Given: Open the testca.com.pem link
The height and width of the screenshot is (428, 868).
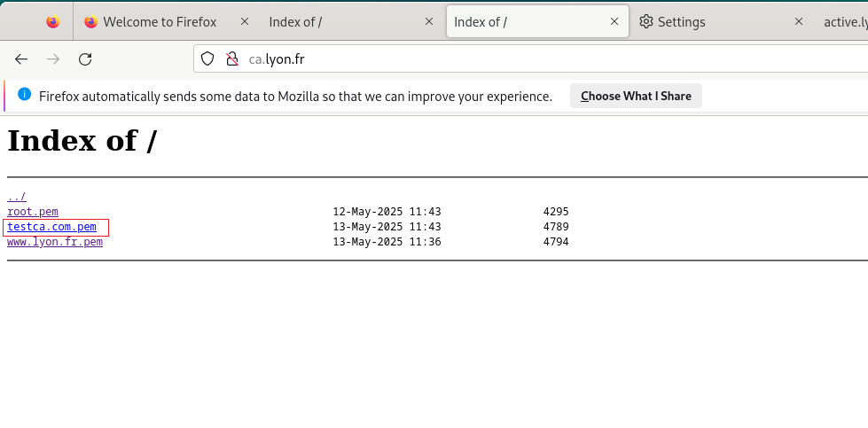Looking at the screenshot, I should [x=52, y=227].
